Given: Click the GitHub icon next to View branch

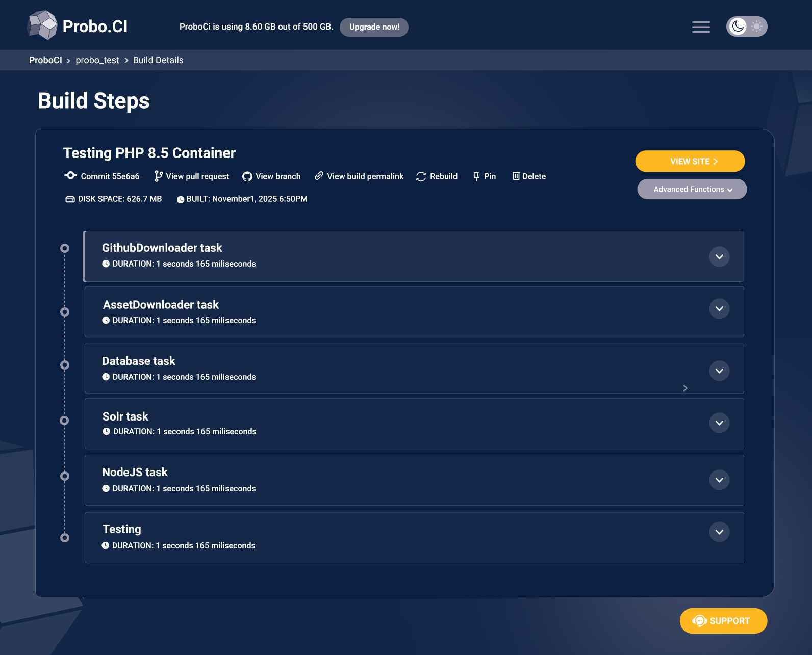Looking at the screenshot, I should [247, 176].
